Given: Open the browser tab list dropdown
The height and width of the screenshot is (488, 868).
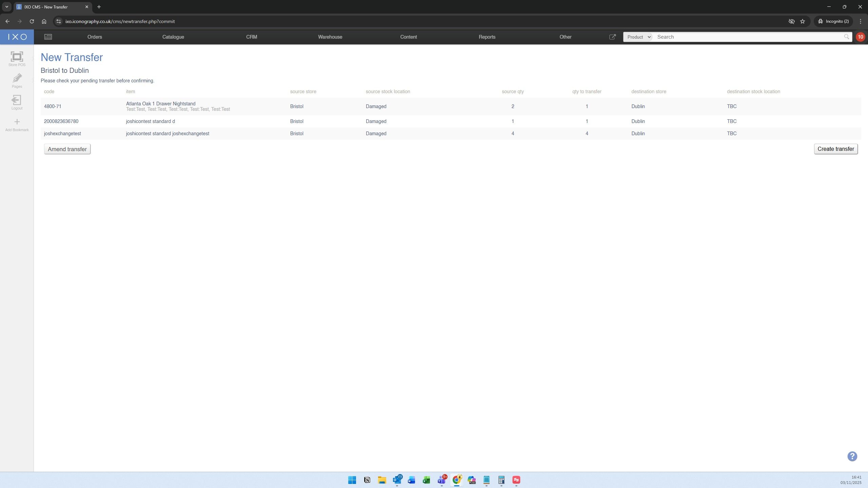Looking at the screenshot, I should coord(6,7).
